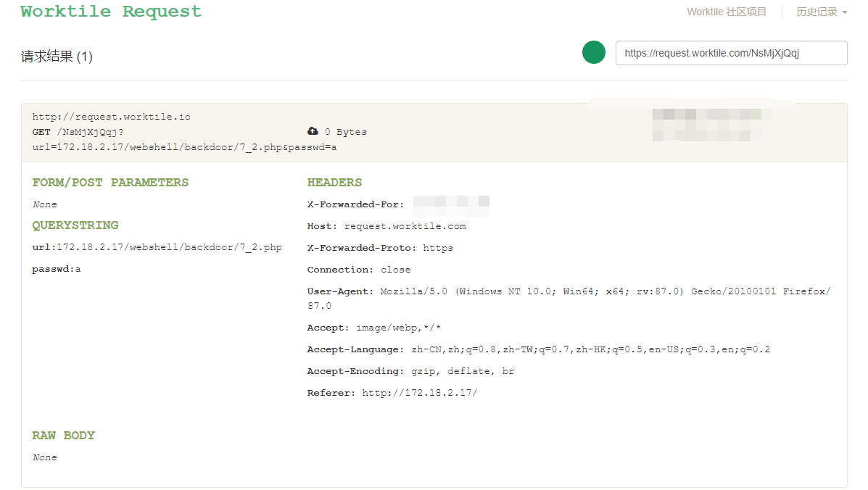Click the Worktile Request logo title
The image size is (868, 490).
(x=111, y=11)
